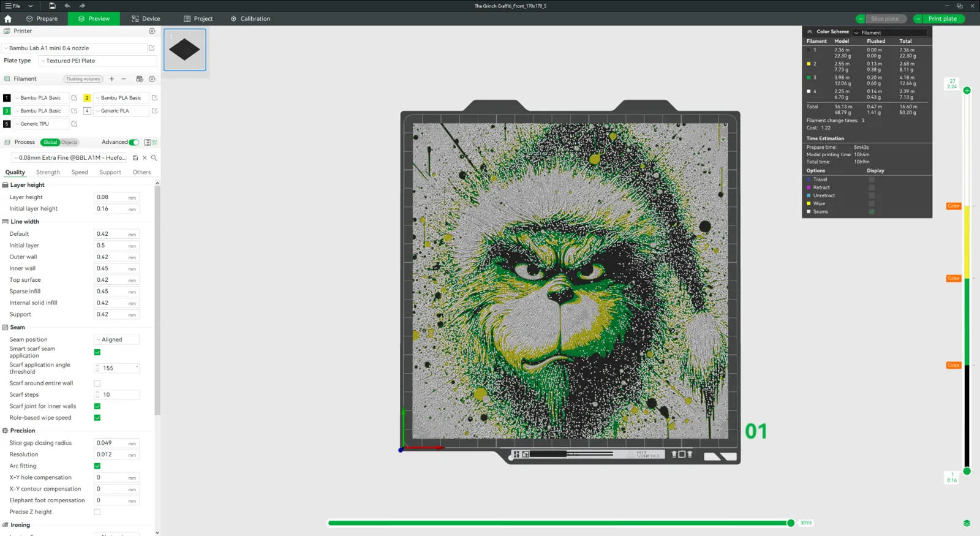Open the Strength settings tab
The height and width of the screenshot is (536, 980).
(48, 172)
